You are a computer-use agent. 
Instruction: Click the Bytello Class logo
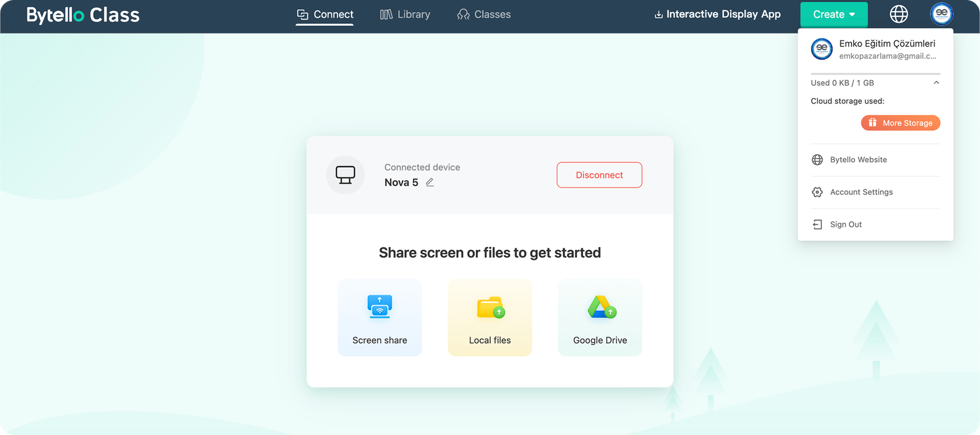83,15
